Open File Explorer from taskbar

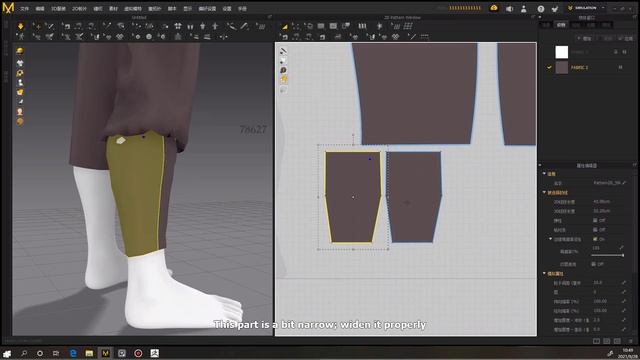(x=89, y=353)
